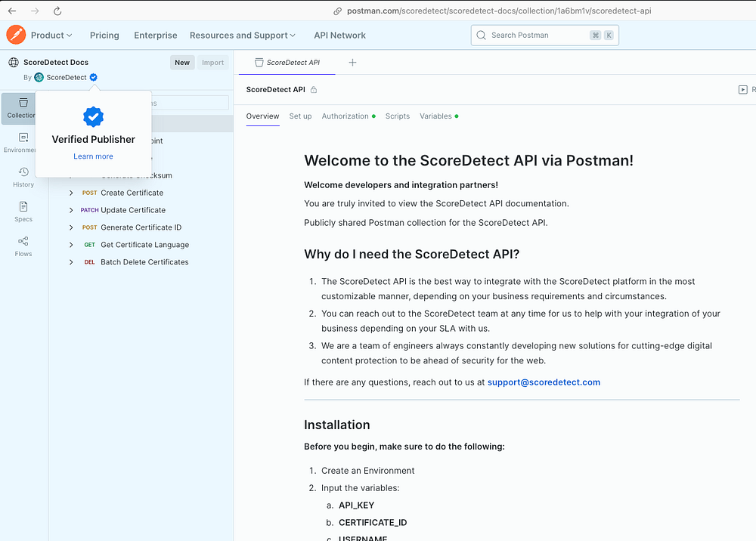The image size is (756, 541).
Task: Select the Batch Delete Certificates request row
Action: click(x=141, y=262)
